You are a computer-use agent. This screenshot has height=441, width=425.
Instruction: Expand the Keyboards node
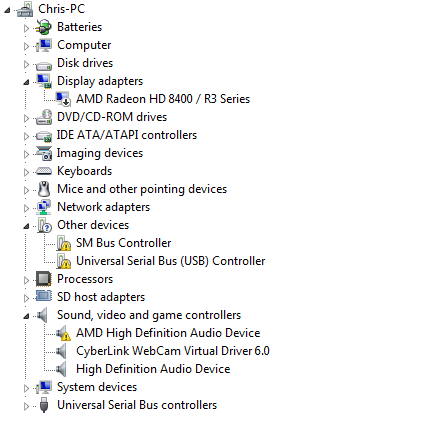tap(26, 172)
